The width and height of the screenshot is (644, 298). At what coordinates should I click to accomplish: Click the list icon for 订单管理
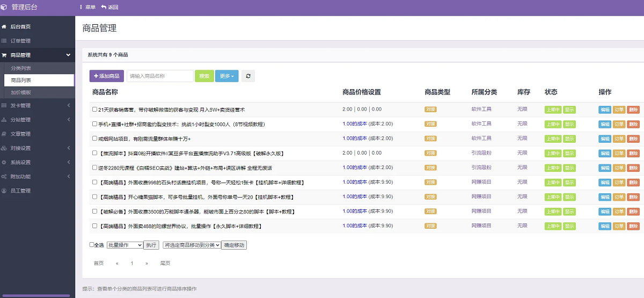point(4,41)
